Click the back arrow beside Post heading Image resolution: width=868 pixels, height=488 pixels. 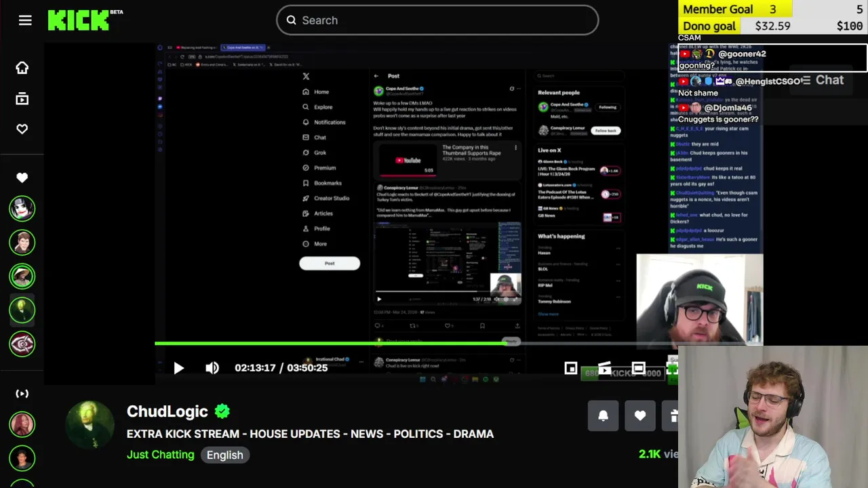pyautogui.click(x=376, y=76)
